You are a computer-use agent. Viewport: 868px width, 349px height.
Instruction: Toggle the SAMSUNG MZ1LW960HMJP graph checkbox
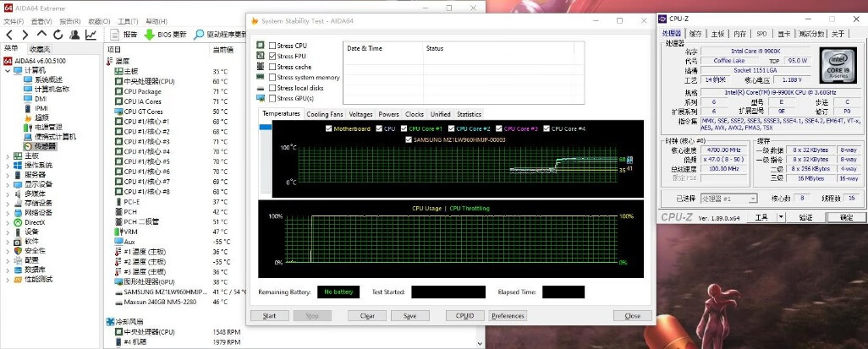[x=409, y=140]
